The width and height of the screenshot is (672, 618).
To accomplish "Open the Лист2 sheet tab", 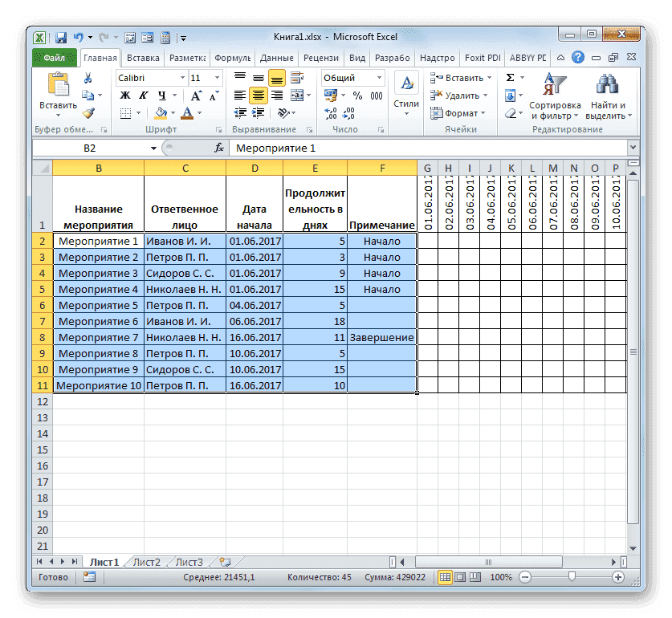I will pos(146,562).
